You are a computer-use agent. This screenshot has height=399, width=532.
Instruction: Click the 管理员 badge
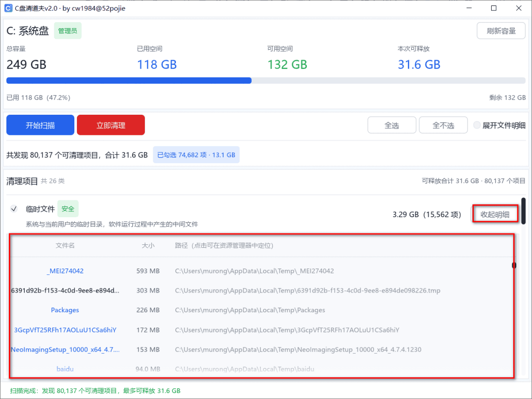[67, 31]
